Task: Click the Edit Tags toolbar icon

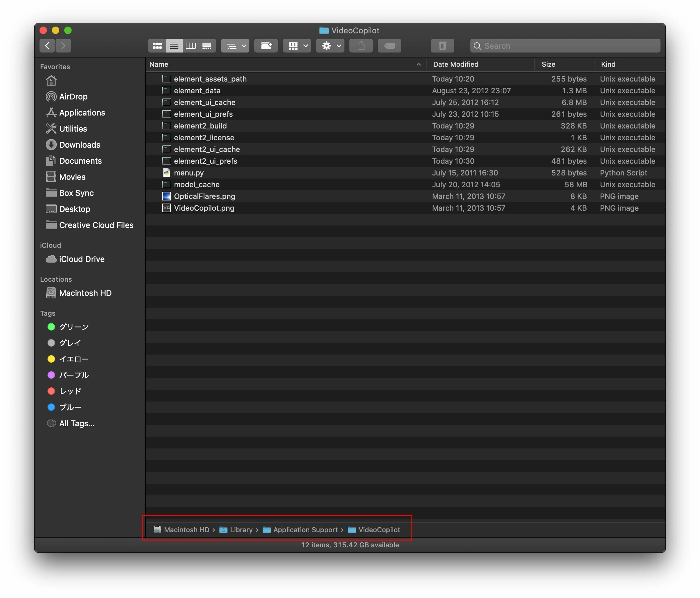Action: (389, 46)
